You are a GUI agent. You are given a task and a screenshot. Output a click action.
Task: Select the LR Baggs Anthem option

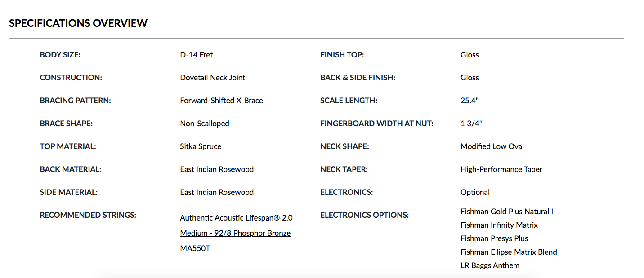click(x=490, y=265)
